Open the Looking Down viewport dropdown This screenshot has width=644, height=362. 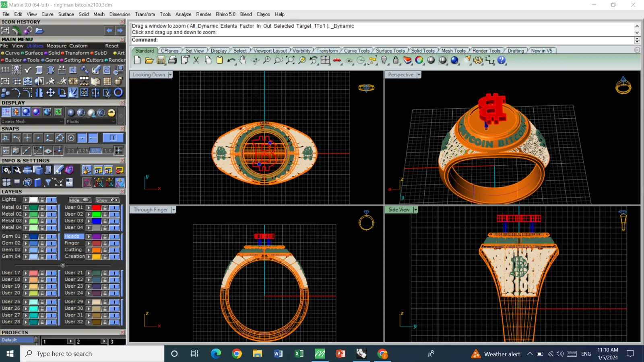[x=170, y=75]
